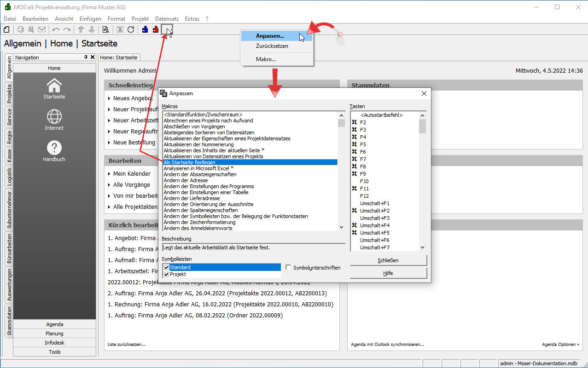Uncheck the Projekt toolbar checkbox
Image resolution: width=588 pixels, height=368 pixels.
pyautogui.click(x=166, y=274)
